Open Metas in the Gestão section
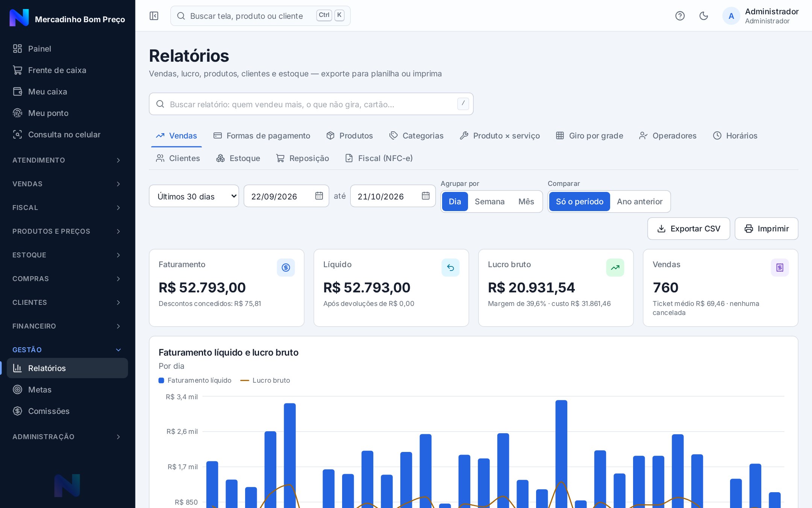 (x=67, y=389)
